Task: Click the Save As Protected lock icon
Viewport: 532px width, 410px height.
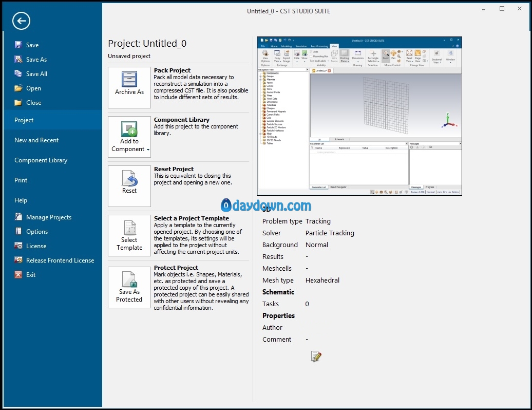Action: pyautogui.click(x=129, y=279)
